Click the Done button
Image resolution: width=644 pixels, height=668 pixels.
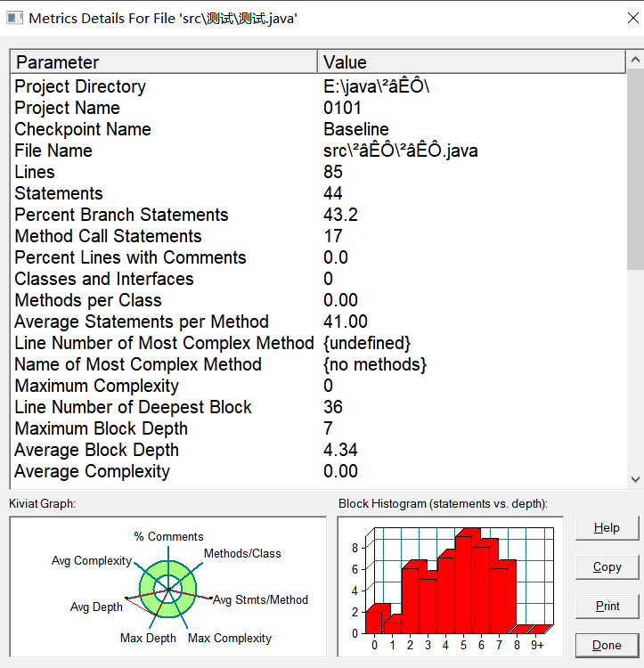(607, 646)
